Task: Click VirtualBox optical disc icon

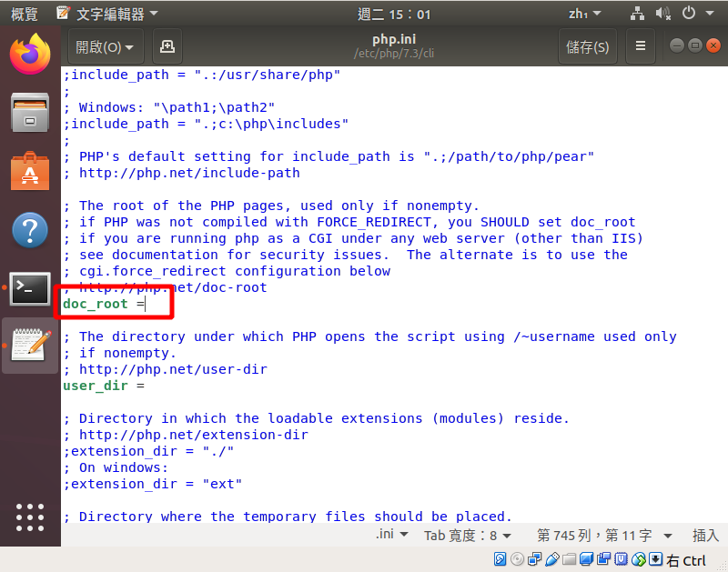Action: tap(517, 559)
